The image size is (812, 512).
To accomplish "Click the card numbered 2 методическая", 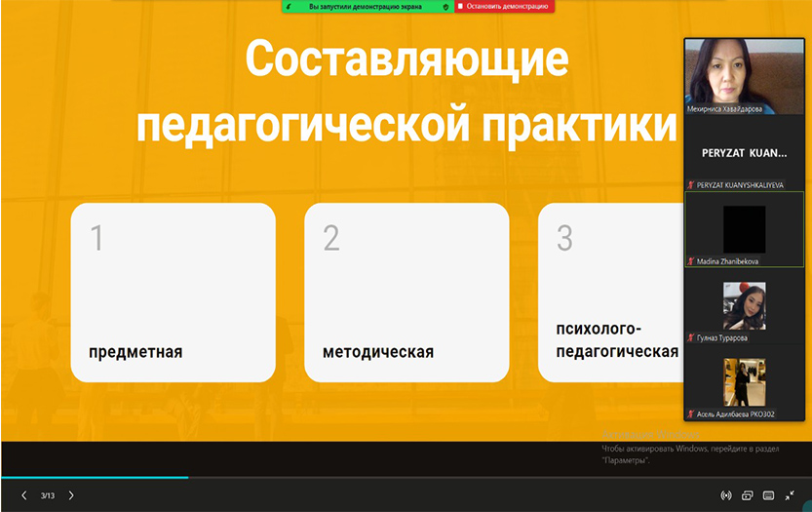I will 406,292.
